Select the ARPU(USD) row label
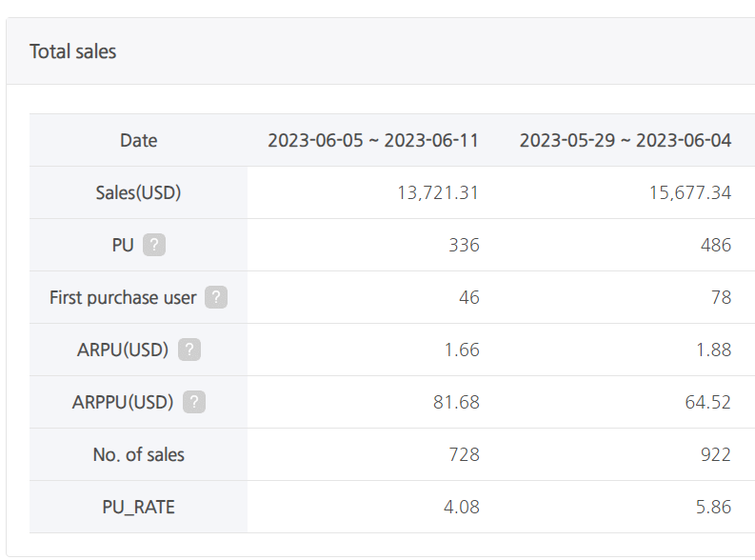This screenshot has width=755, height=560. click(123, 350)
